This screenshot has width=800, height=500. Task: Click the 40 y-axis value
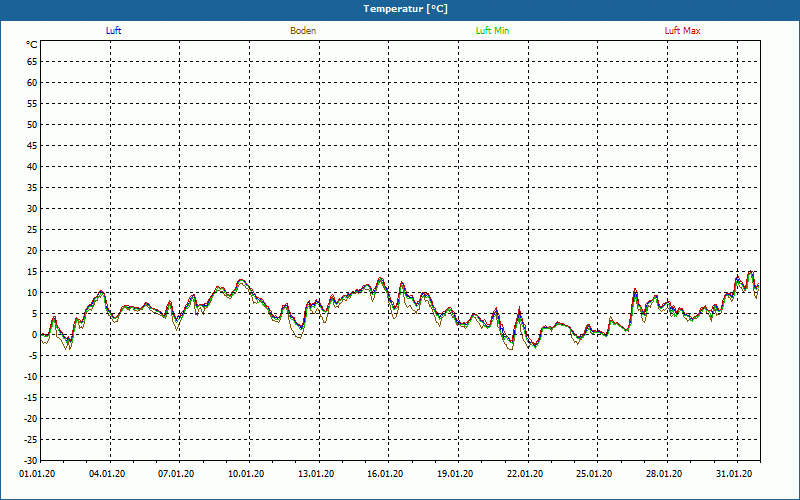point(32,167)
